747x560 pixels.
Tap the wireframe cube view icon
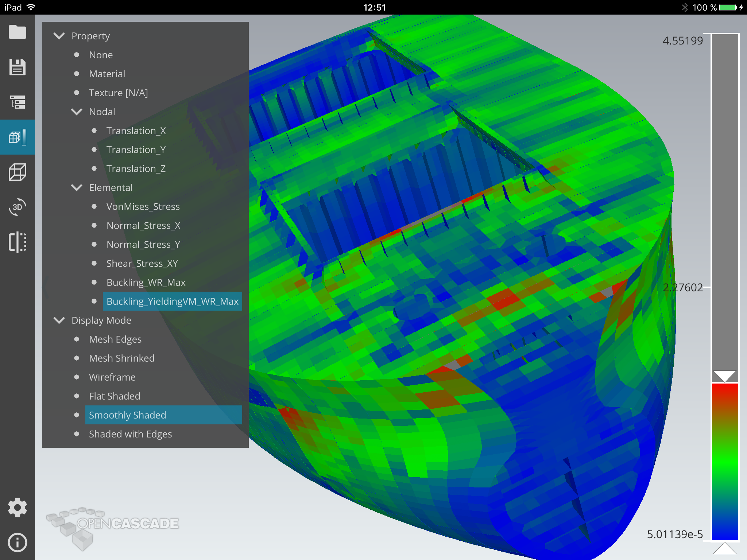[x=17, y=172]
